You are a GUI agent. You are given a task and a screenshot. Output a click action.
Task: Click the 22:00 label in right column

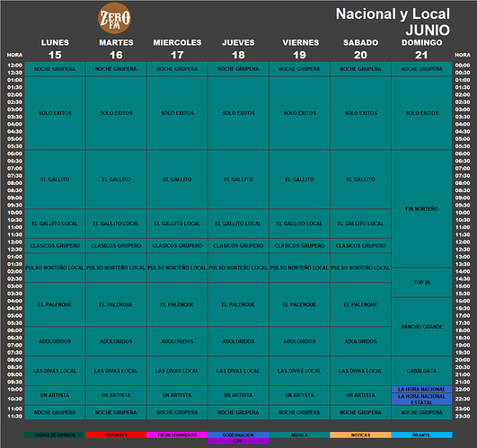(463, 390)
